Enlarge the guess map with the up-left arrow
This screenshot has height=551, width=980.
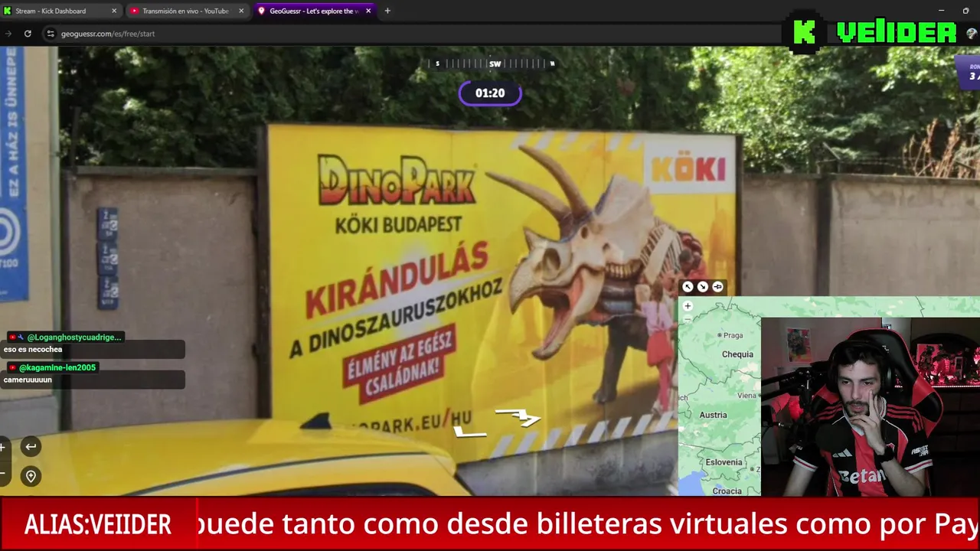688,287
